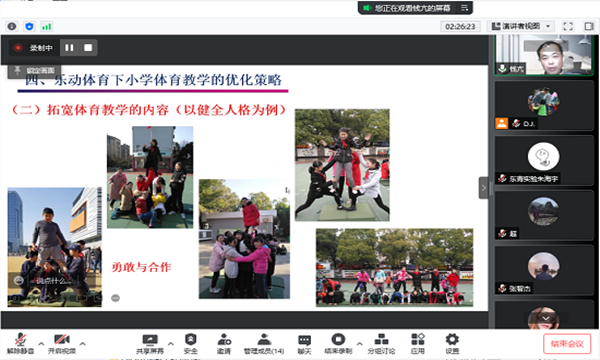Check the green network signal icon

click(47, 26)
